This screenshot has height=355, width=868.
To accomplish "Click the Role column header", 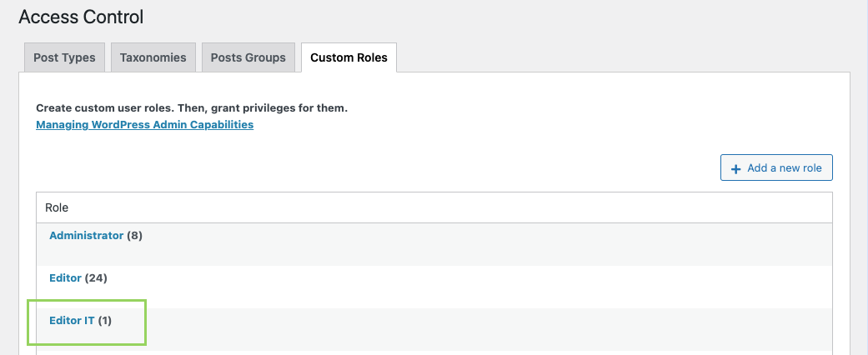I will pos(57,207).
